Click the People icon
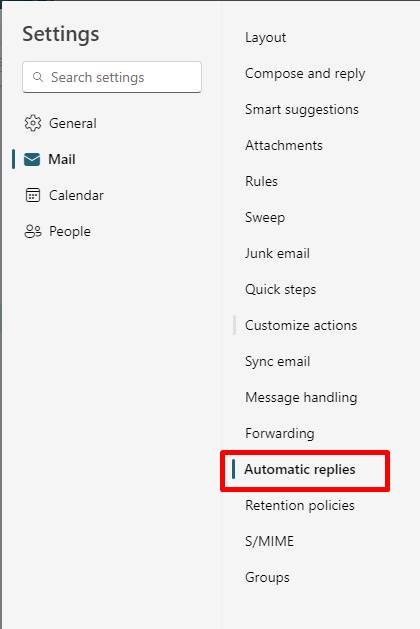Screen dimensions: 420x629 [x=32, y=231]
